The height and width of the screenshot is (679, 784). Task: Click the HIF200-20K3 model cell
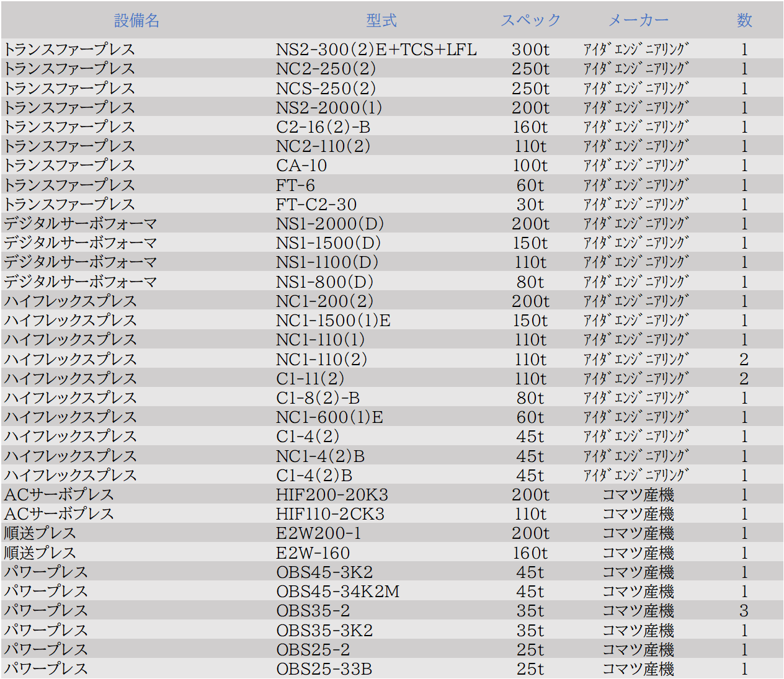332,495
